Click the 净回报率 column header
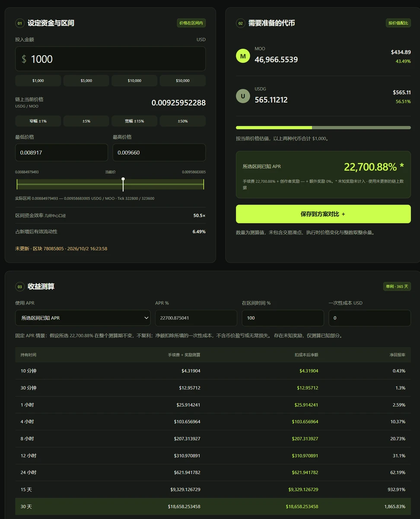420x519 pixels. [x=398, y=355]
